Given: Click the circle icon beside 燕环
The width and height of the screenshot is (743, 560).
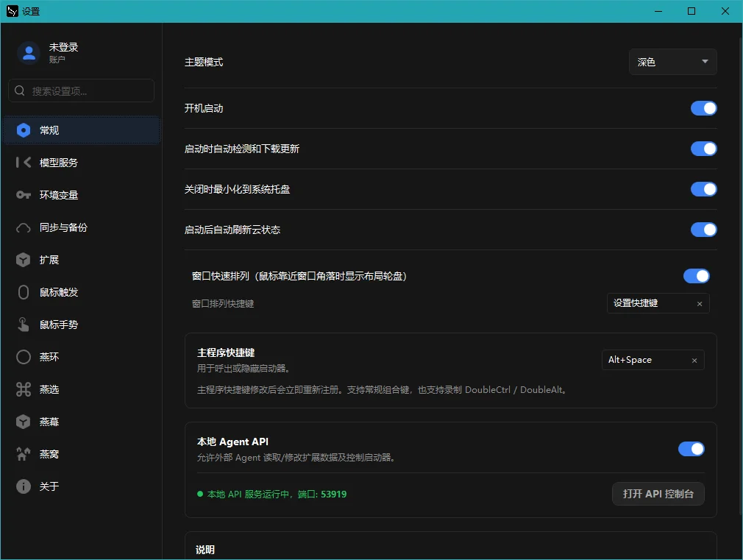Looking at the screenshot, I should 24,357.
